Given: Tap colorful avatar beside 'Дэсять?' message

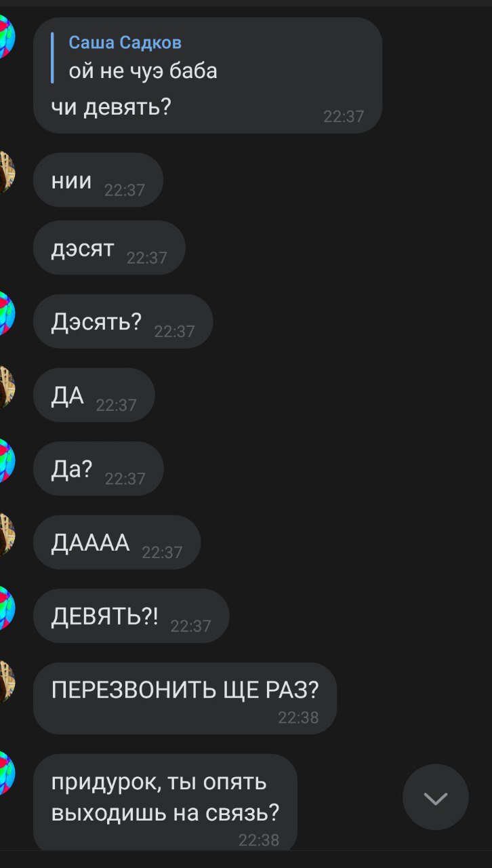Looking at the screenshot, I should pyautogui.click(x=7, y=313).
